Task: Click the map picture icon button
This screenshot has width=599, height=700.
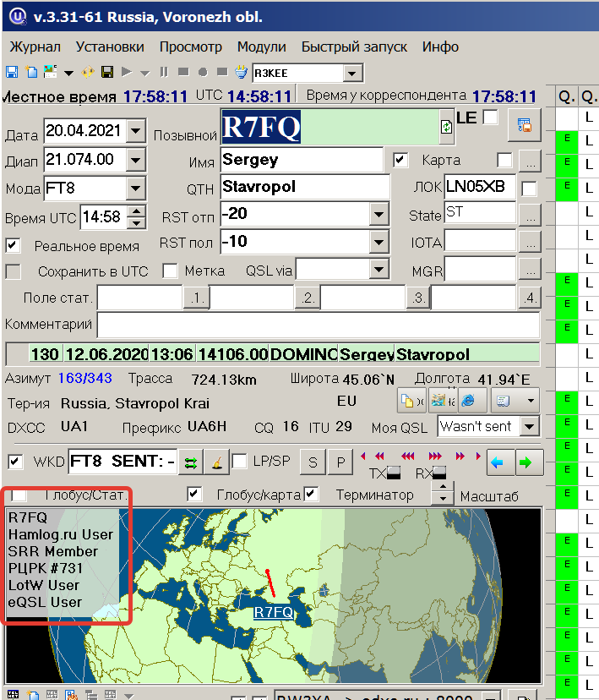Action: click(439, 399)
